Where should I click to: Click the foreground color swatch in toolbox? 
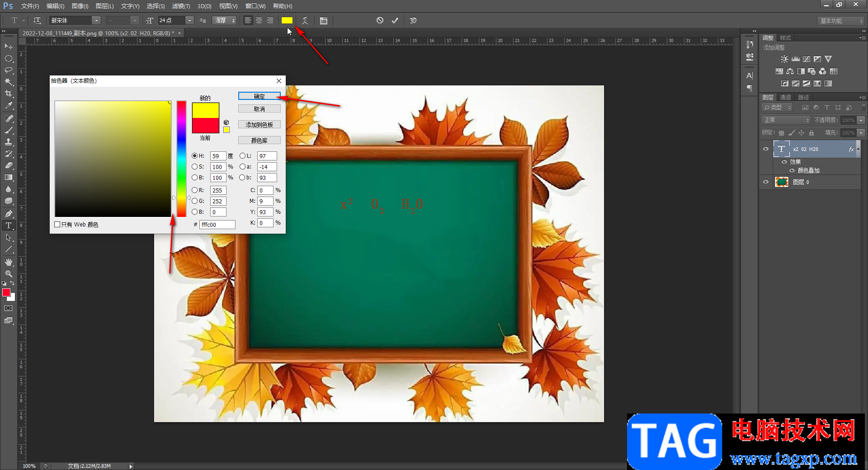point(6,293)
